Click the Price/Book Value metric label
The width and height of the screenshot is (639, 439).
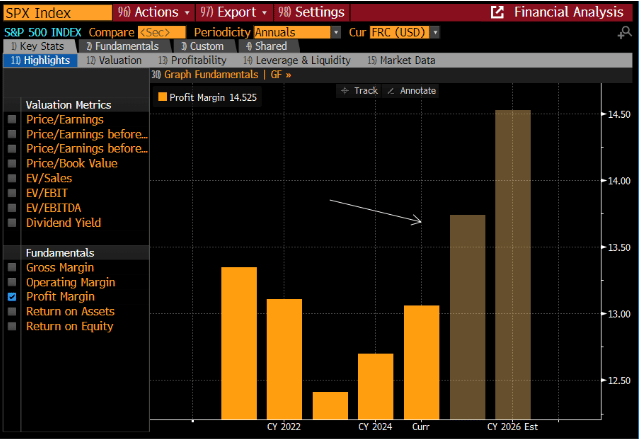click(x=72, y=163)
